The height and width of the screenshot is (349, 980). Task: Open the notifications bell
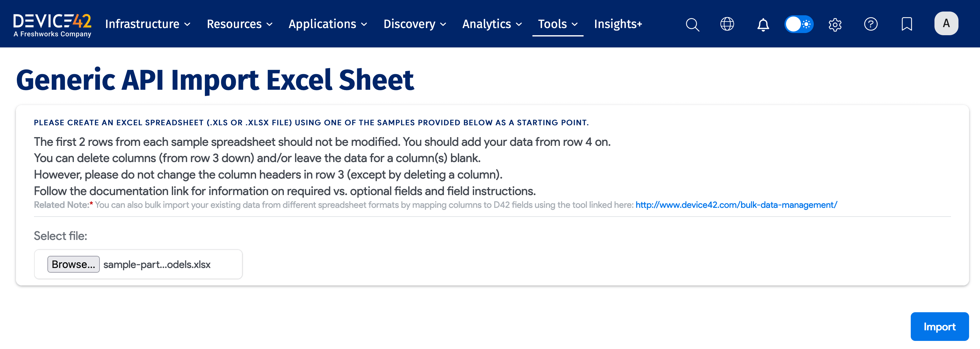[763, 24]
